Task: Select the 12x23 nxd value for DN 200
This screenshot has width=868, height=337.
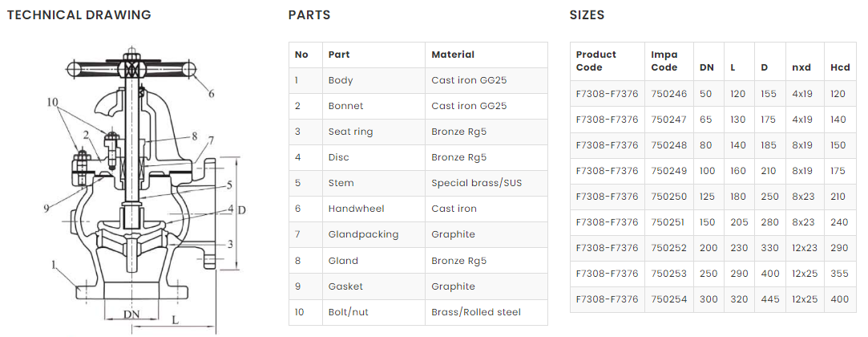Action: (802, 248)
